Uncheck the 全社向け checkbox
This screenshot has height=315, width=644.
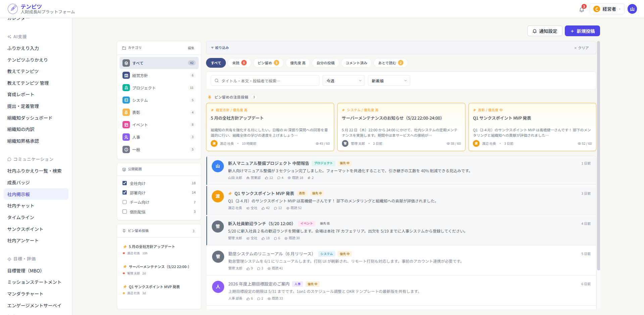pyautogui.click(x=125, y=183)
